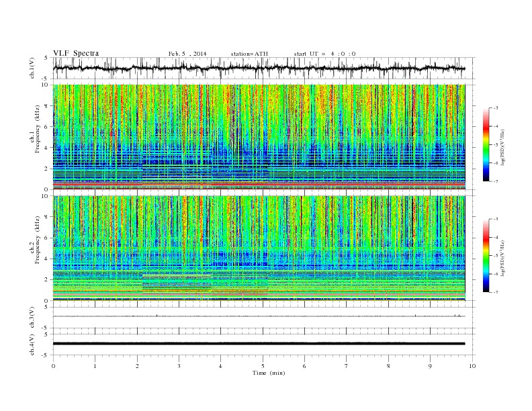Click the ch.1 "Frequency (kHz)" axis label
This screenshot has height=411, width=532.
38,129
